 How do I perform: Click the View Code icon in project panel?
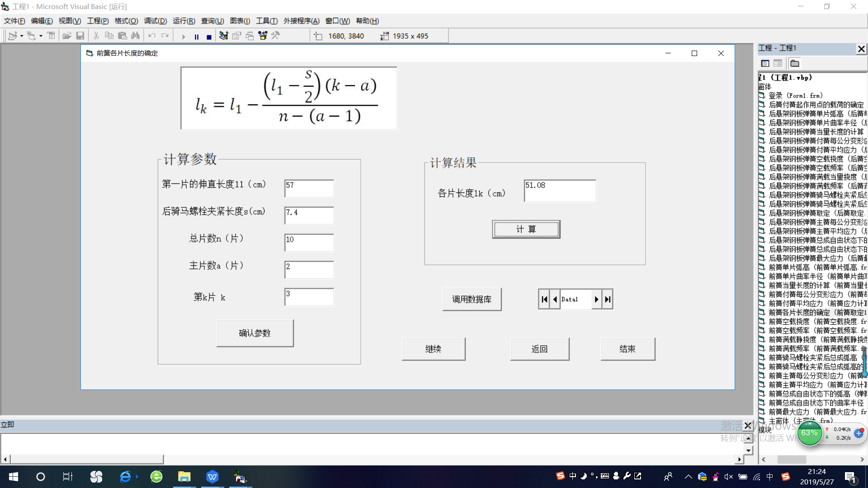765,63
